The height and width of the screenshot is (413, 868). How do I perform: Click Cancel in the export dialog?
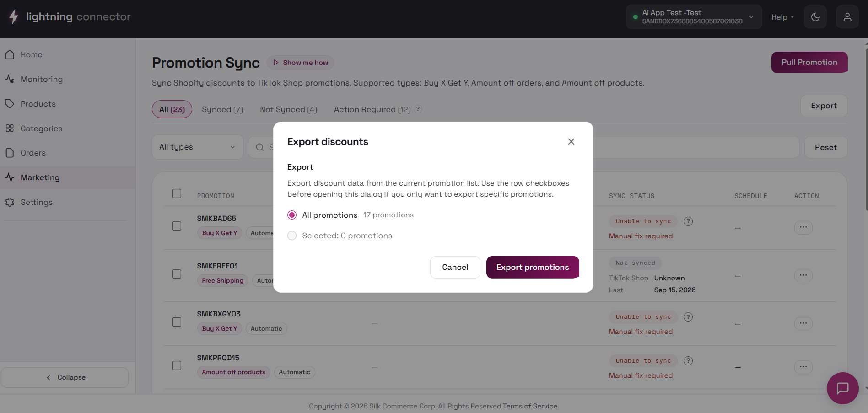pos(455,267)
